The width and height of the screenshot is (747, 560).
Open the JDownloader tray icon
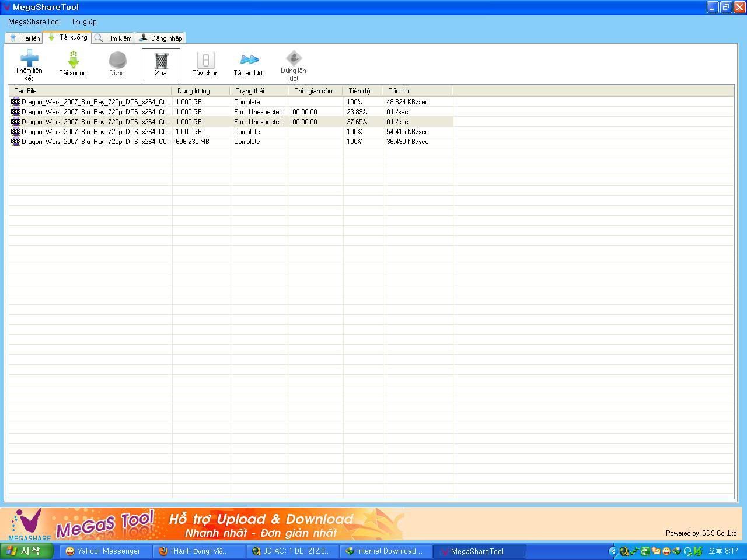tap(624, 551)
